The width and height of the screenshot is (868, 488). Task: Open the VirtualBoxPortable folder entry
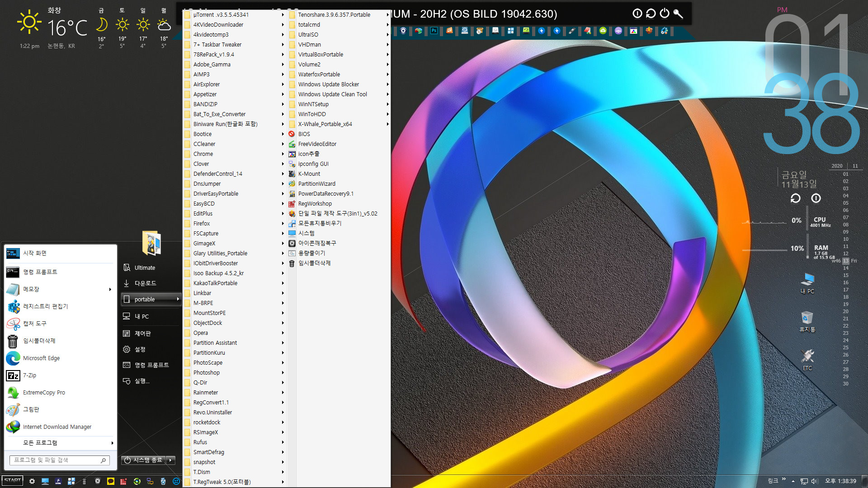[x=338, y=54]
